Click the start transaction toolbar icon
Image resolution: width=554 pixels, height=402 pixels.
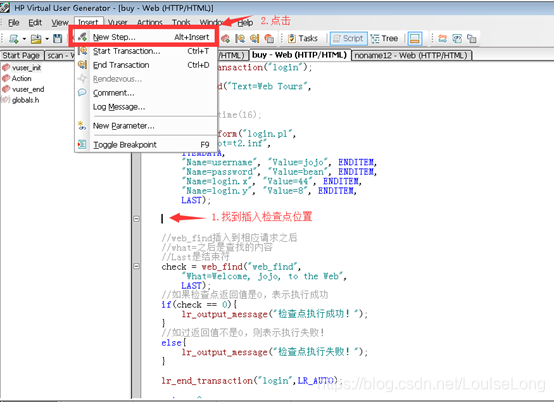click(x=240, y=38)
